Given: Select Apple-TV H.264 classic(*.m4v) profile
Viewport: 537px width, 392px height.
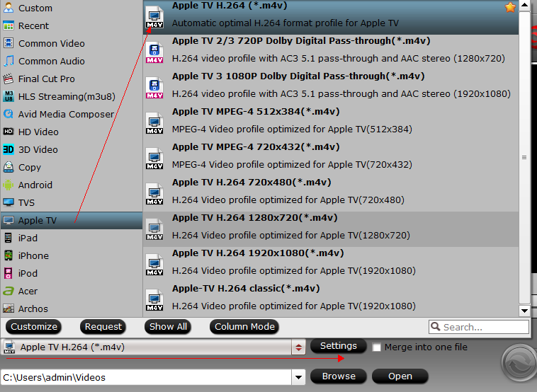Looking at the screenshot, I should pos(331,299).
